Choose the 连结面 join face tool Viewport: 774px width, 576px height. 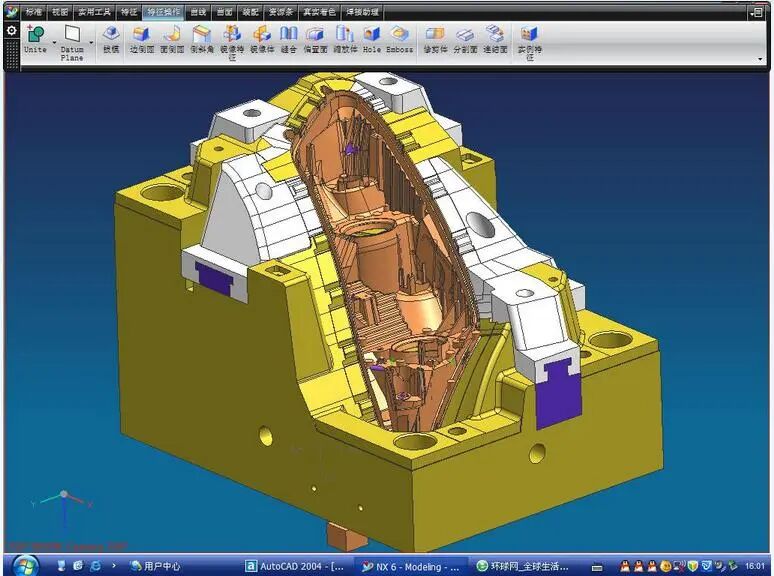(496, 39)
